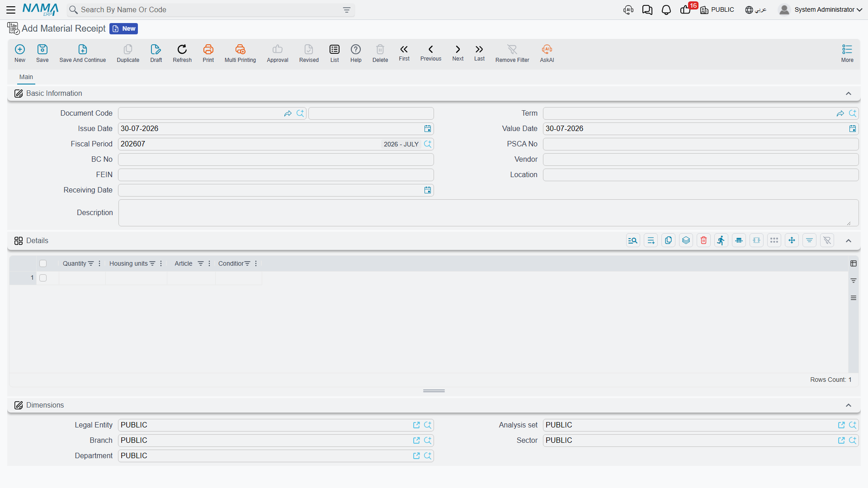Screen dimensions: 868x488
Task: Open Legal Entity record link icon
Action: point(416,425)
